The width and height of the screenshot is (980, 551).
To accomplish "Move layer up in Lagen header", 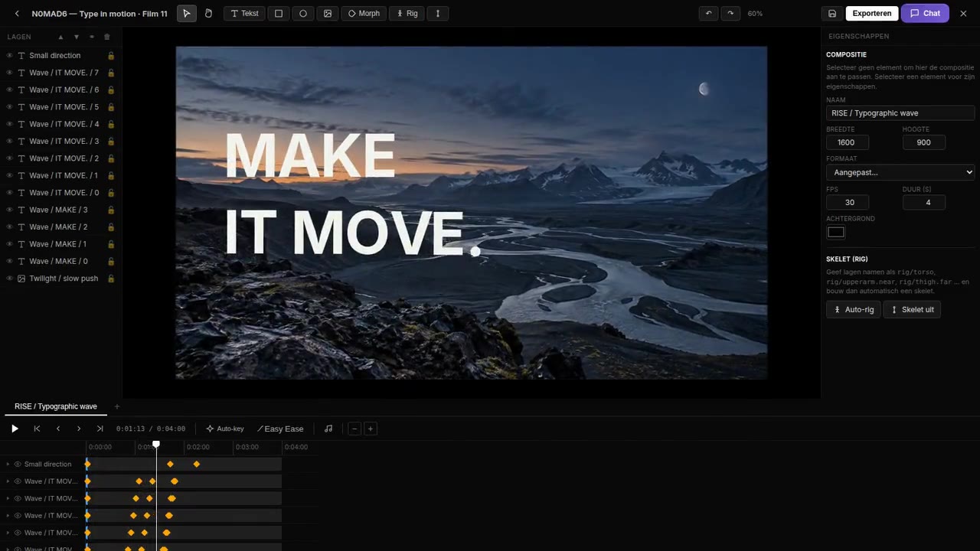I will 60,37.
